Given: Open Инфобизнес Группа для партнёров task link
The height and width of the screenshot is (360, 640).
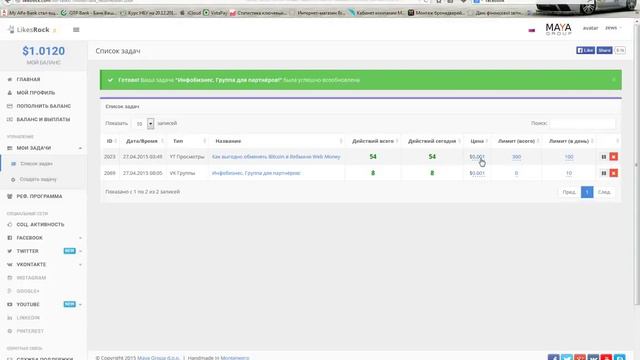Looking at the screenshot, I should (x=256, y=173).
